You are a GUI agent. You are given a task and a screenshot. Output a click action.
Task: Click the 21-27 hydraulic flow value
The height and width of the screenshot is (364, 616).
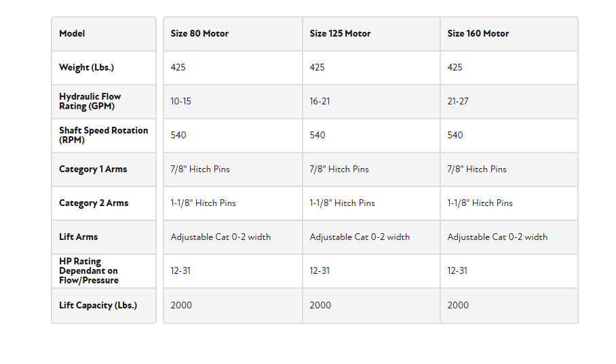click(x=458, y=102)
